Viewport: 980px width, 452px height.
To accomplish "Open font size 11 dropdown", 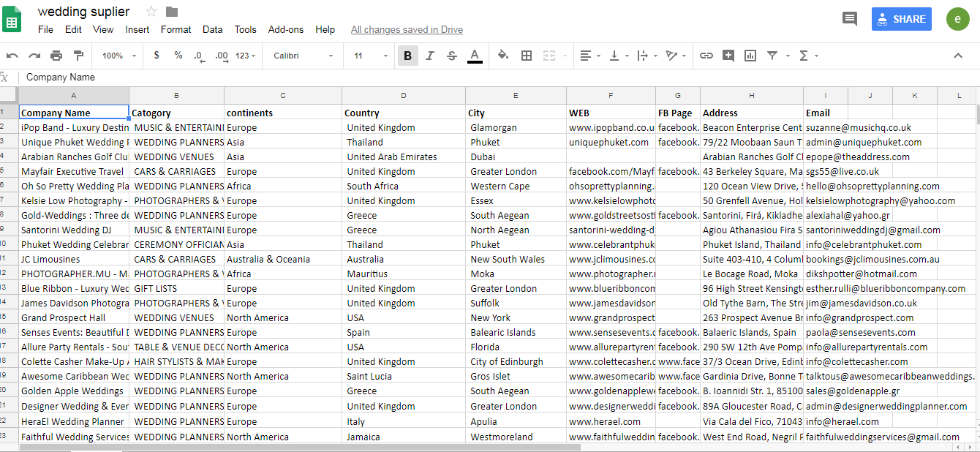I will click(x=371, y=56).
